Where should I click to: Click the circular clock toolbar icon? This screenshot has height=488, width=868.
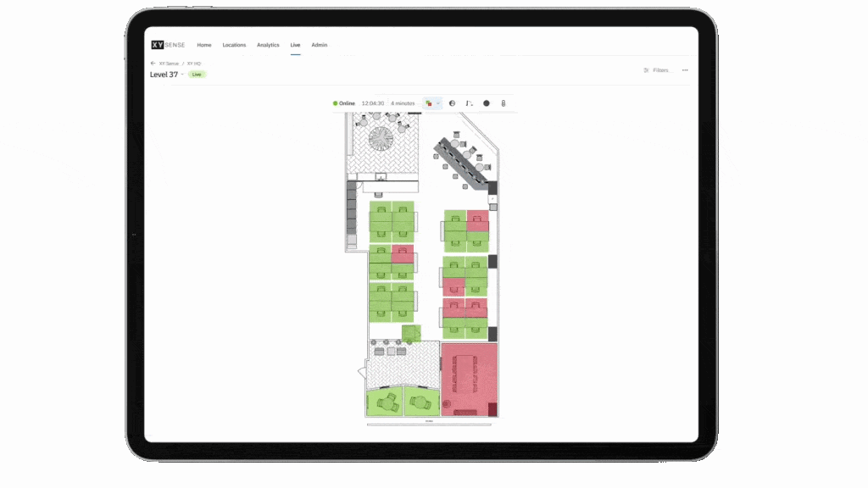453,103
